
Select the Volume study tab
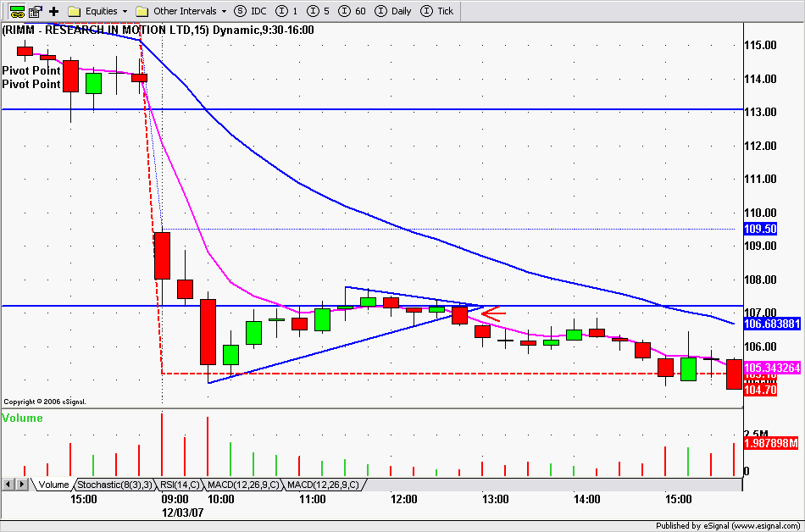click(x=53, y=485)
